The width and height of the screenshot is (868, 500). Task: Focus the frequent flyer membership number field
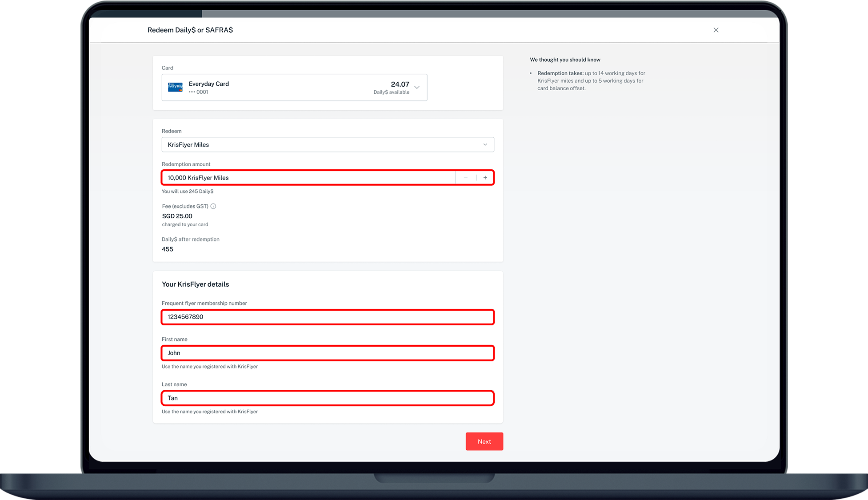[328, 317]
